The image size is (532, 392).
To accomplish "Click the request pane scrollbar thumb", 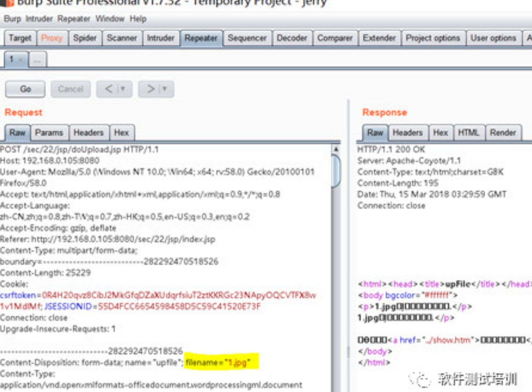I will pyautogui.click(x=336, y=171).
